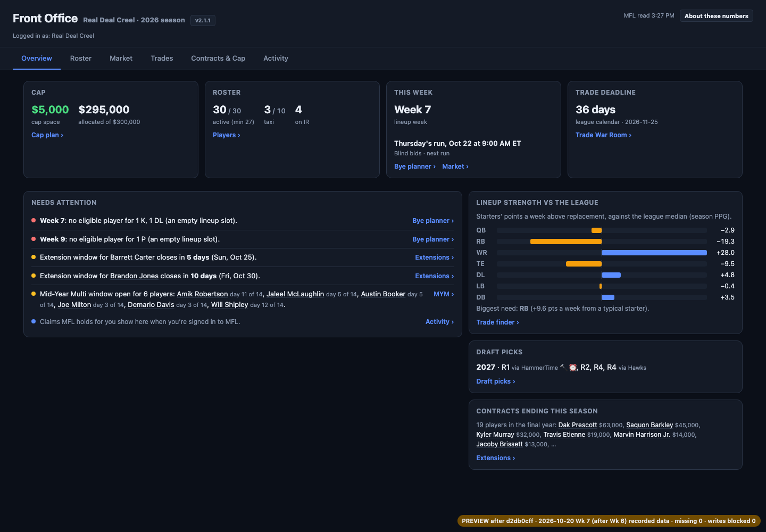Open Extensions link under Contracts Ending

tap(496, 458)
